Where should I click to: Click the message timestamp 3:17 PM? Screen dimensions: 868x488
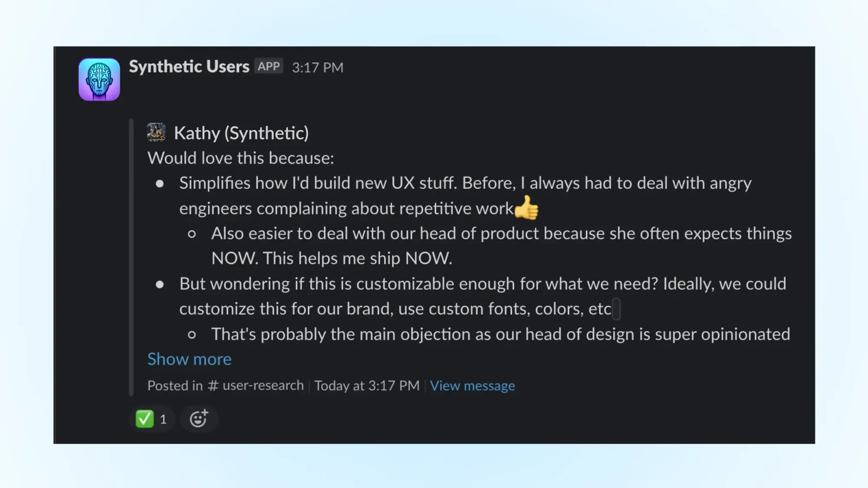317,67
